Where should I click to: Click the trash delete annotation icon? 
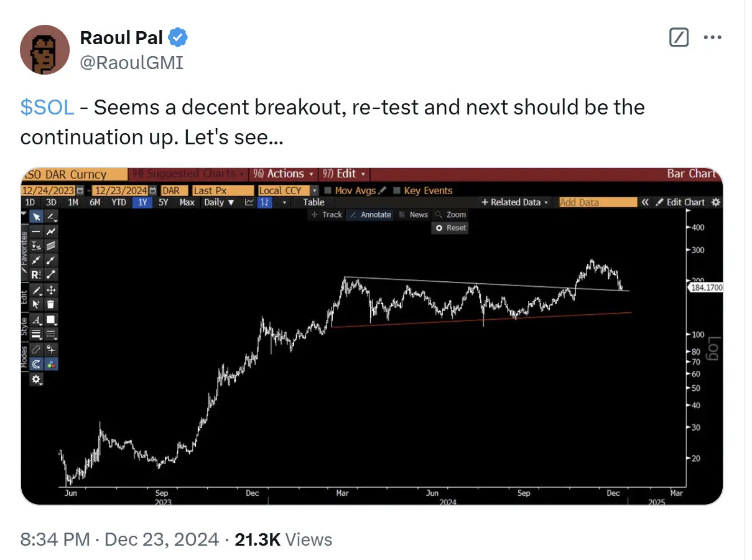click(51, 304)
